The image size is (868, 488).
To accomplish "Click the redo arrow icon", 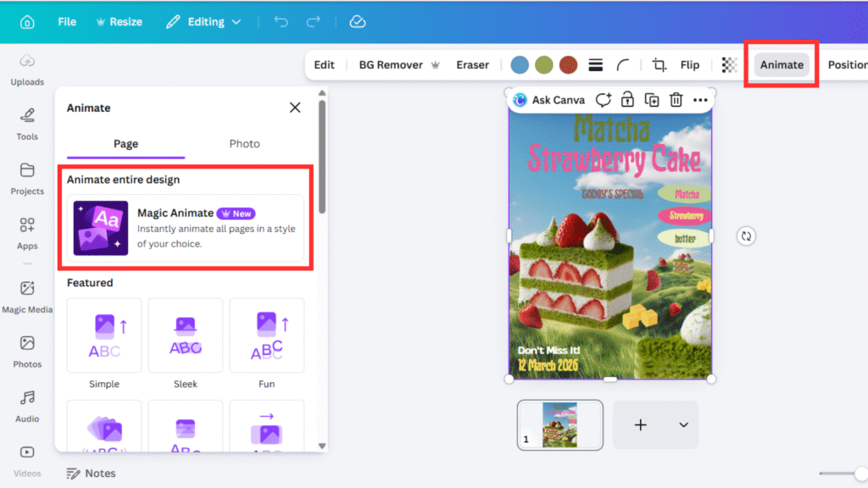I will point(314,22).
